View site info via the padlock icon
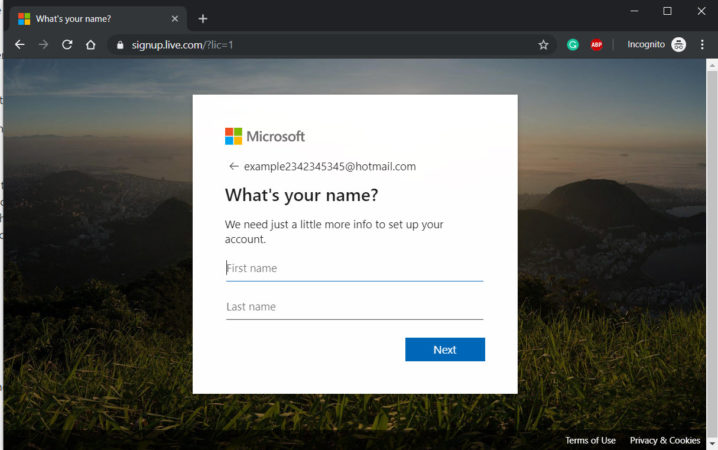Viewport: 718px width, 450px height. point(120,45)
